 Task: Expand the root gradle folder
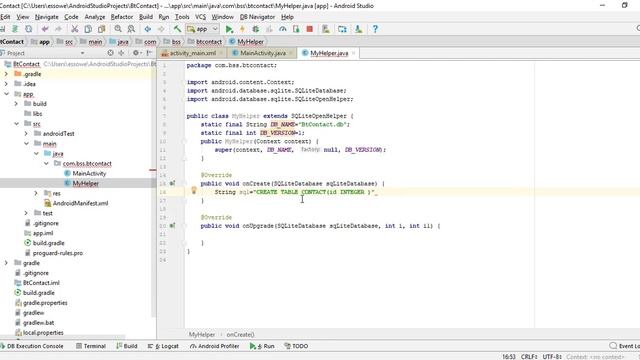(6, 263)
